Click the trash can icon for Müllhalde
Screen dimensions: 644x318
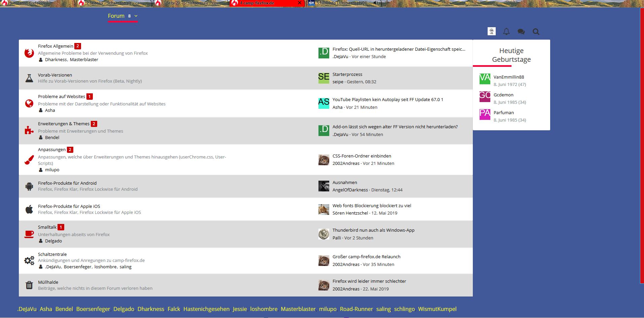coord(29,285)
